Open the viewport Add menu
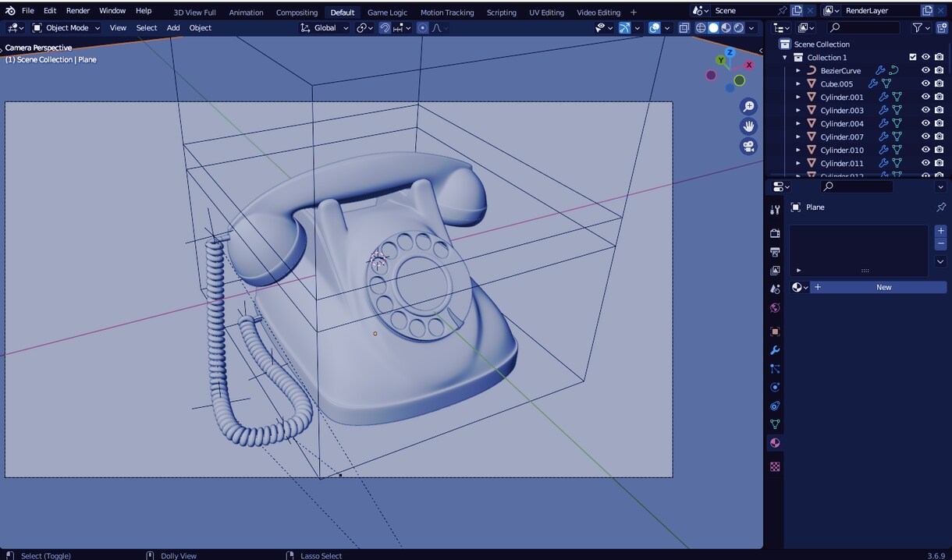Image resolution: width=952 pixels, height=560 pixels. pyautogui.click(x=173, y=28)
